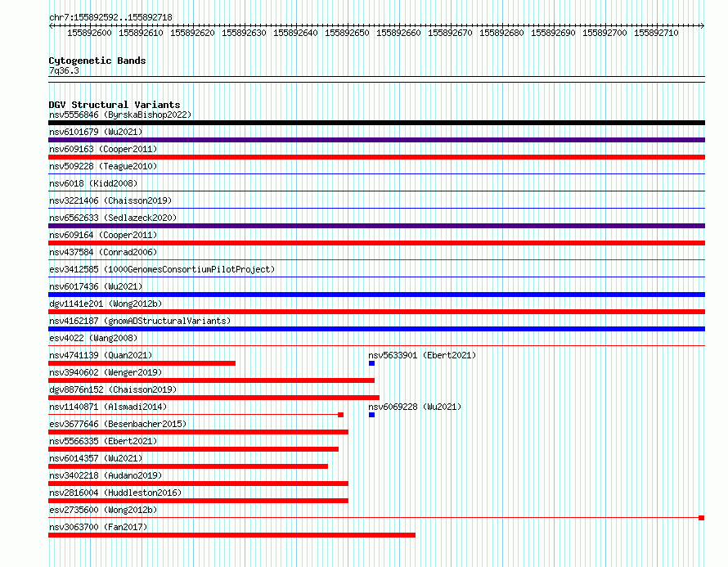Click the red end block of nsv1140871
This screenshot has width=728, height=567.
(341, 415)
